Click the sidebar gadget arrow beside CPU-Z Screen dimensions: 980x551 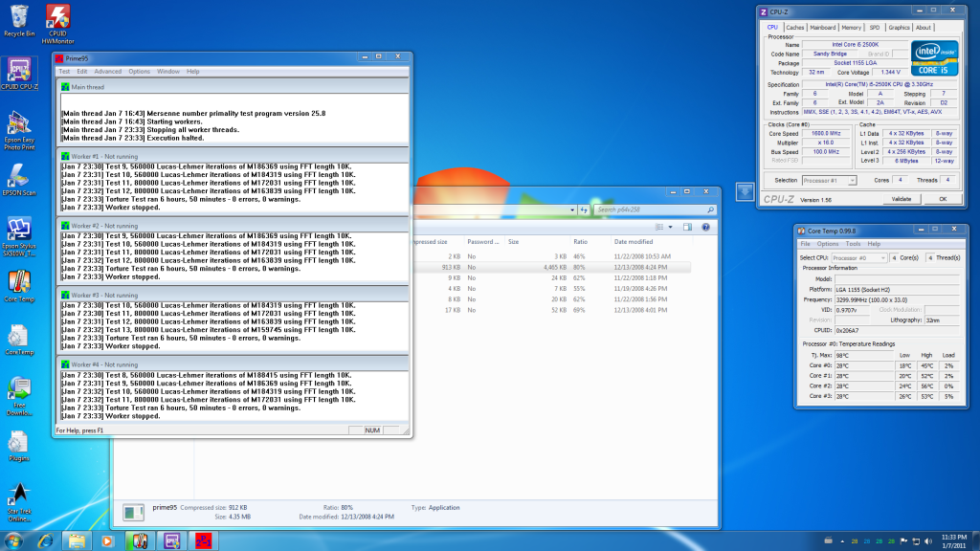tap(745, 191)
